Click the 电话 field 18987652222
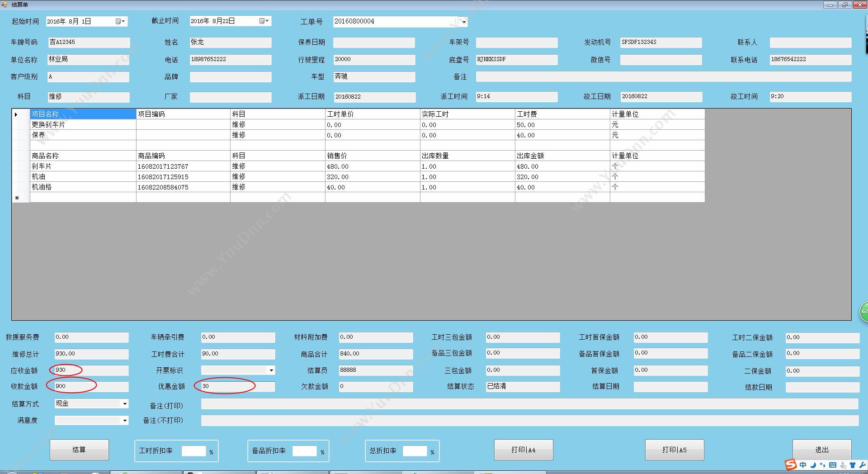This screenshot has width=868, height=474. click(231, 60)
